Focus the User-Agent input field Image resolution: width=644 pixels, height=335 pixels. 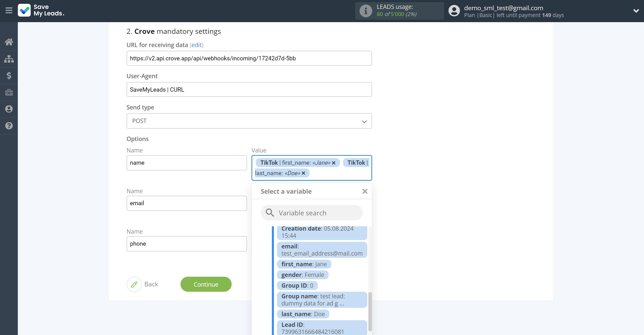(x=249, y=90)
